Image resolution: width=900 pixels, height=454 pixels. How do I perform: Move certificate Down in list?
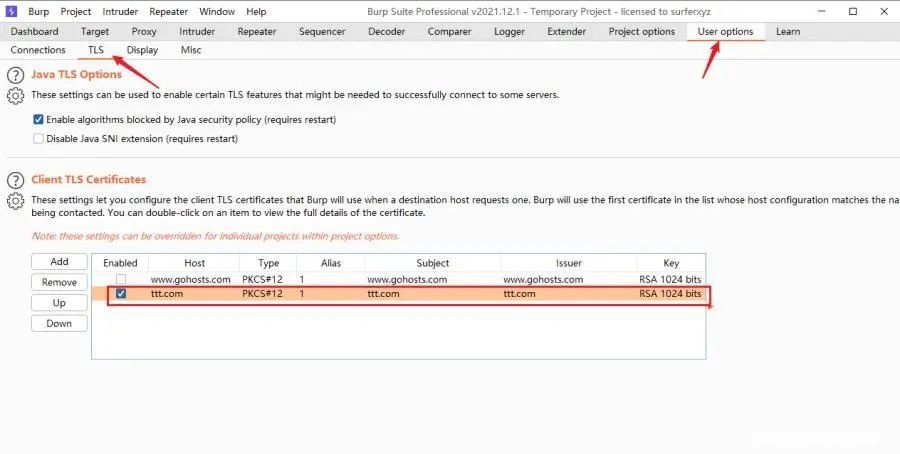59,323
